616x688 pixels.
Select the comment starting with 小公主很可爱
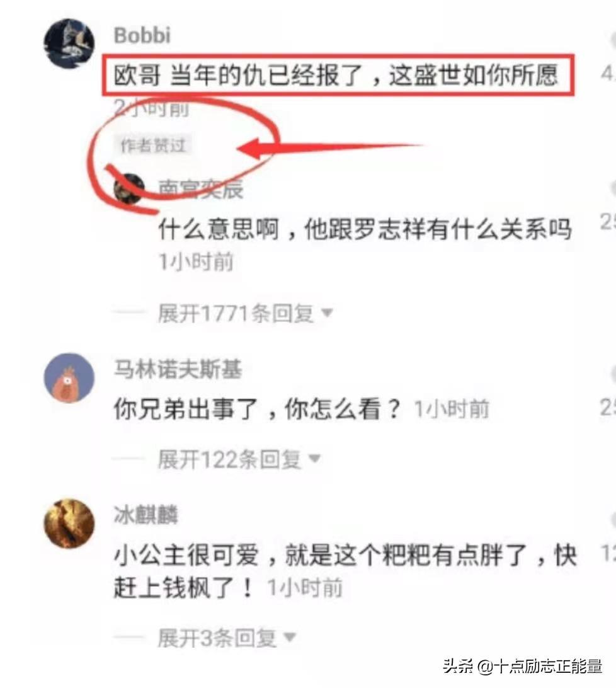345,570
